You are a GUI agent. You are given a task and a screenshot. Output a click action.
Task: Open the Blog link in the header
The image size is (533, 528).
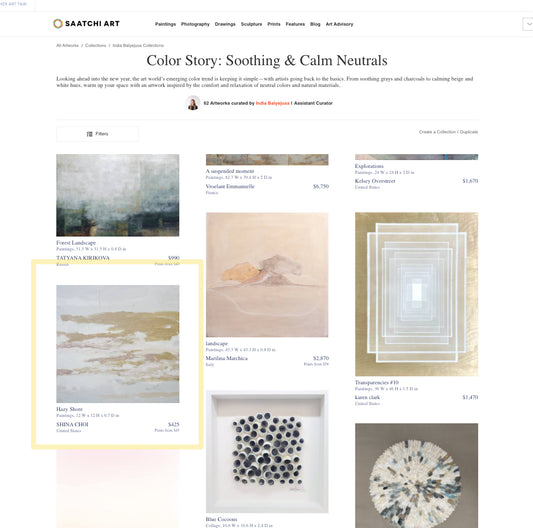315,24
